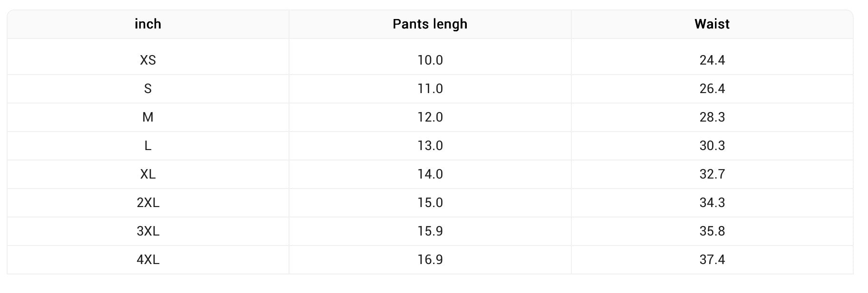Viewport: 868px width, 293px height.
Task: Select the XS size cell
Action: tap(148, 60)
